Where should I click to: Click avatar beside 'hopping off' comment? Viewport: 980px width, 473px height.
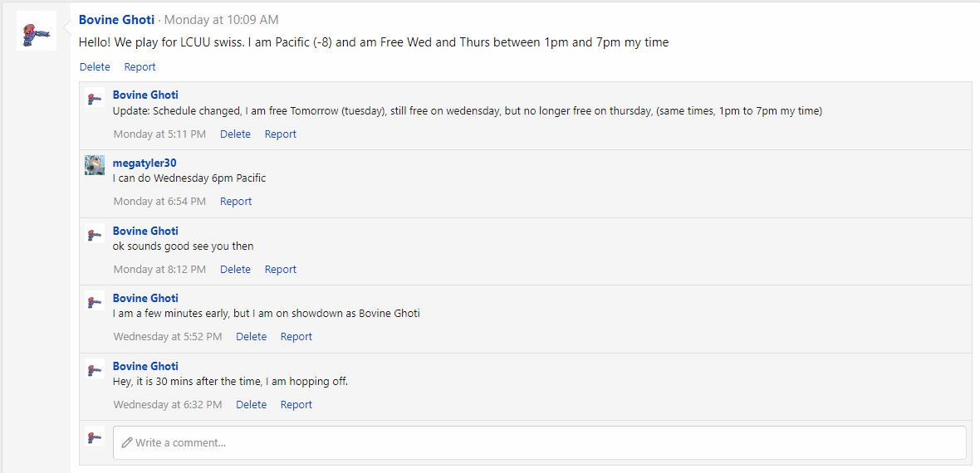click(x=95, y=368)
